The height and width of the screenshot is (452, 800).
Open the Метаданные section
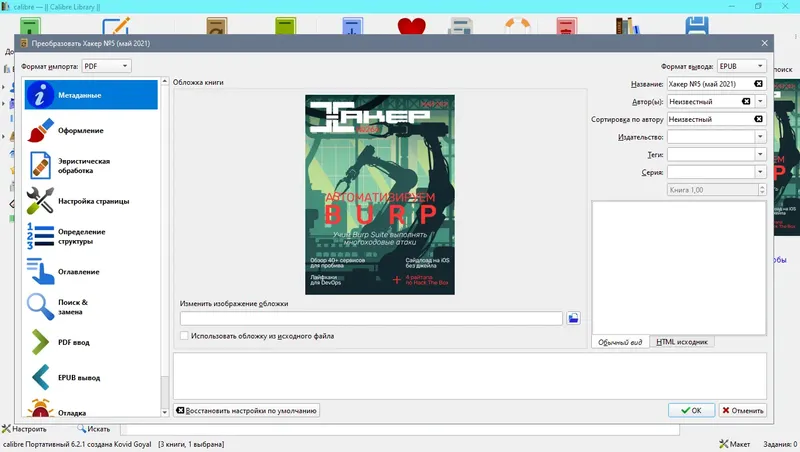[x=91, y=95]
